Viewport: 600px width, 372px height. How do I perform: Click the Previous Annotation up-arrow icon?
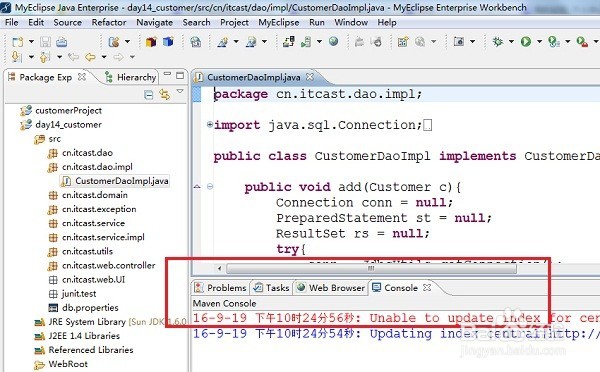[45, 57]
